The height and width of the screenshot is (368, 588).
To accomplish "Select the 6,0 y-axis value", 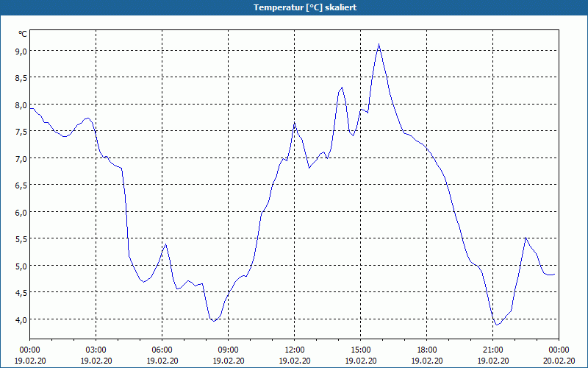I will [x=22, y=212].
